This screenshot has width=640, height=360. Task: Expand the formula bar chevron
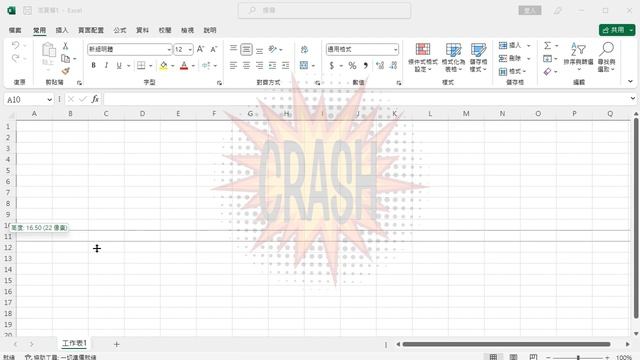[x=633, y=98]
